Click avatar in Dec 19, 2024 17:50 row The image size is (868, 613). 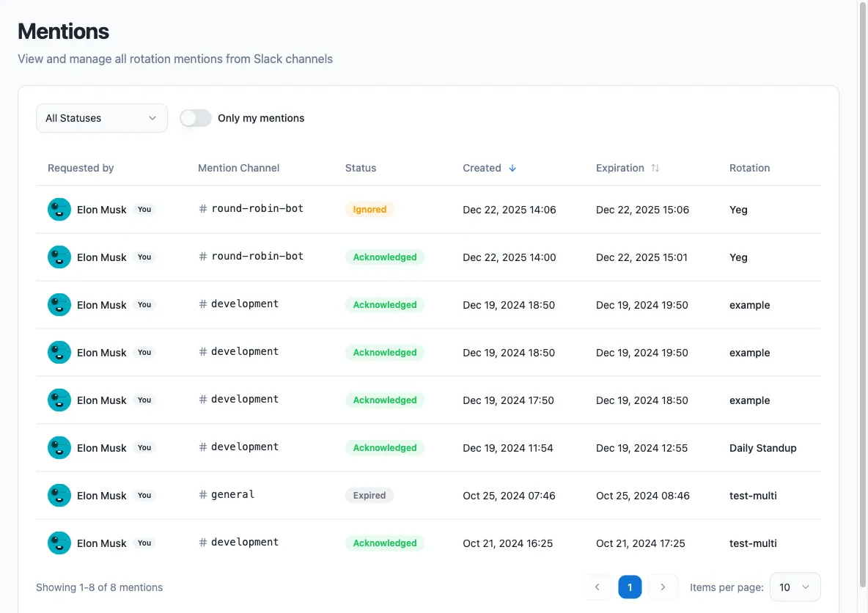(x=59, y=400)
